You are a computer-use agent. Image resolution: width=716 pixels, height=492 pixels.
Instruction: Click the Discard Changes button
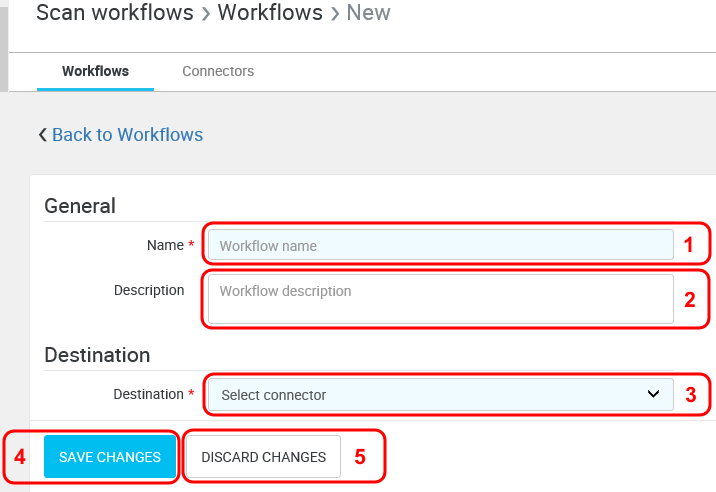(263, 457)
